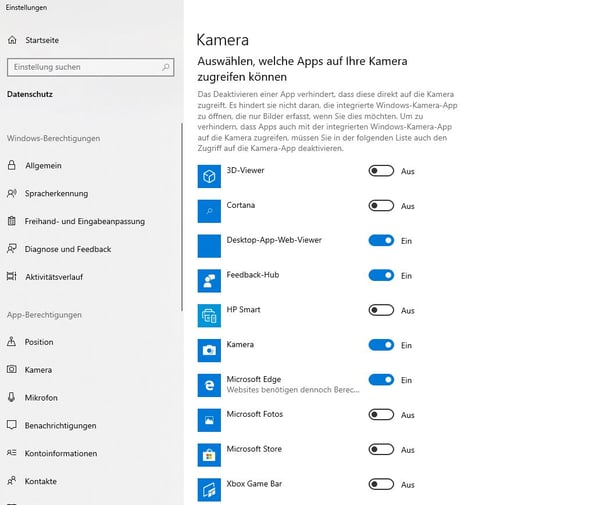Click the Mikrofon microphone icon
Screen dimensions: 600x505
tap(12, 397)
